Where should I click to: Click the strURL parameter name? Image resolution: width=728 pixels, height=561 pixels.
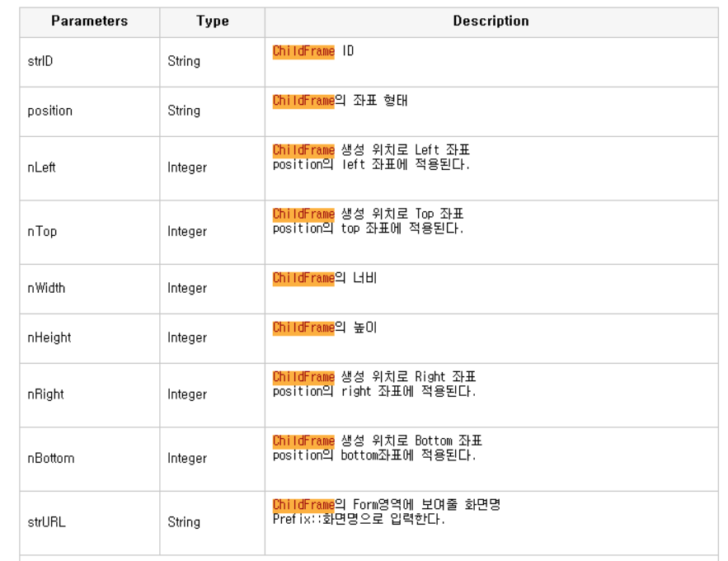click(46, 522)
